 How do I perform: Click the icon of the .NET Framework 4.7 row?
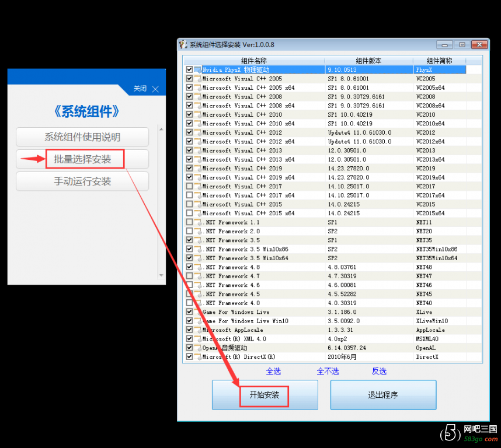pyautogui.click(x=197, y=276)
